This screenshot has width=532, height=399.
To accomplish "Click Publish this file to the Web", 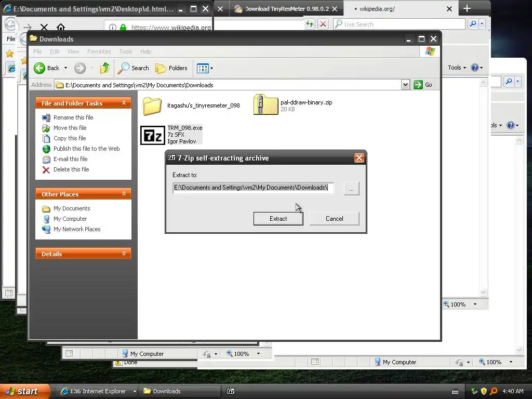I will pos(87,149).
